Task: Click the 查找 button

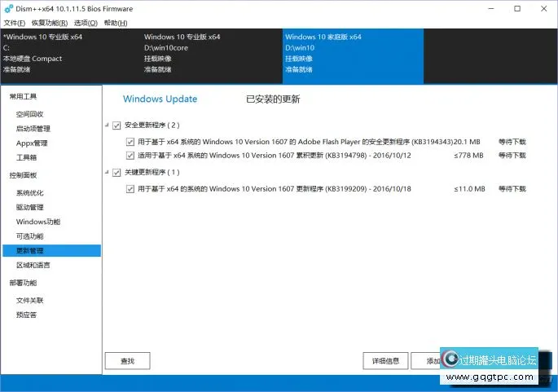Action: 127,361
